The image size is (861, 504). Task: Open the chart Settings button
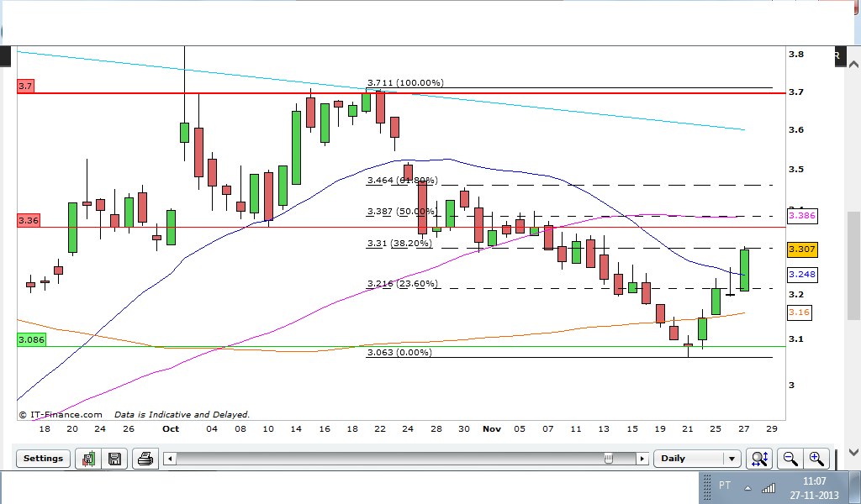[x=44, y=459]
